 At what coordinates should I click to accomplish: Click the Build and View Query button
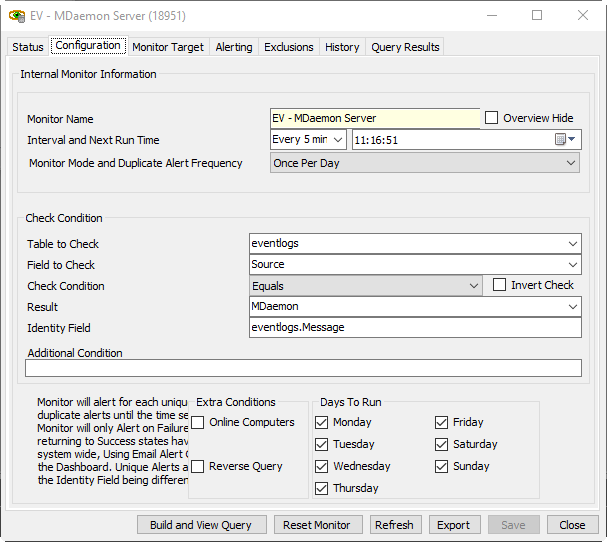click(x=202, y=525)
